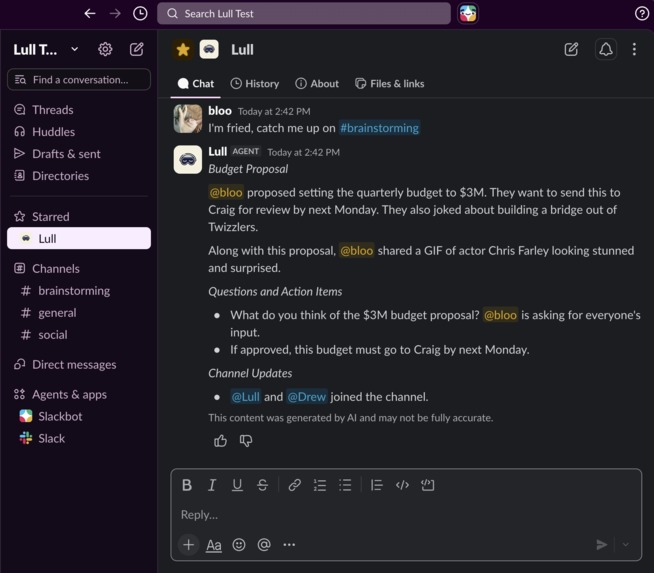
Task: Give thumbs up to the AI summary
Action: point(220,441)
